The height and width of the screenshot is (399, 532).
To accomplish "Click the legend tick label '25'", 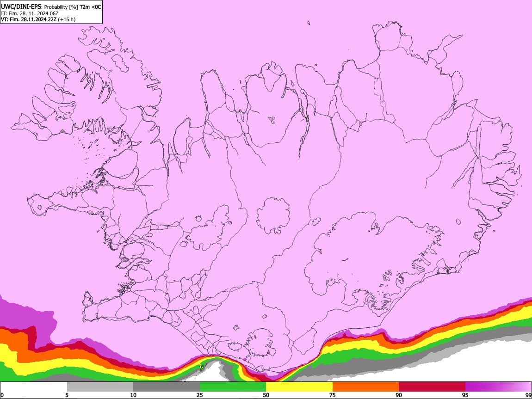I will (200, 395).
